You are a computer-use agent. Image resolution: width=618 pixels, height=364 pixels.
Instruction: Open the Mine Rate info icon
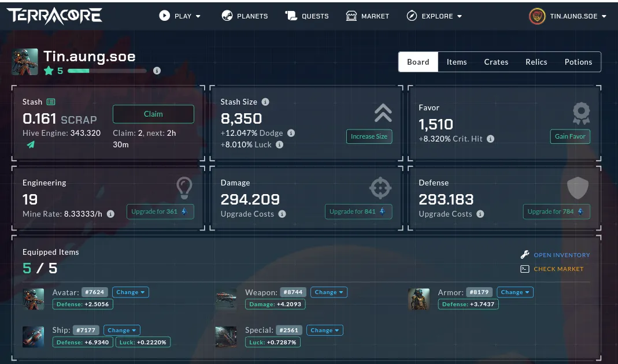click(111, 214)
